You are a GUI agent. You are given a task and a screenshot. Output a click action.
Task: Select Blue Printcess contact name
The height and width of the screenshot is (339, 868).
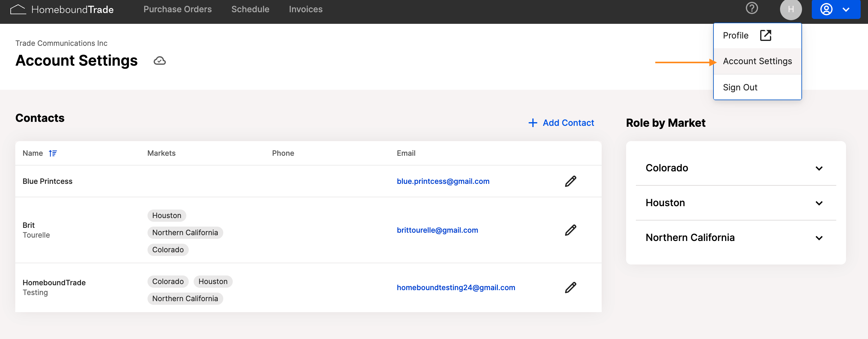[48, 181]
